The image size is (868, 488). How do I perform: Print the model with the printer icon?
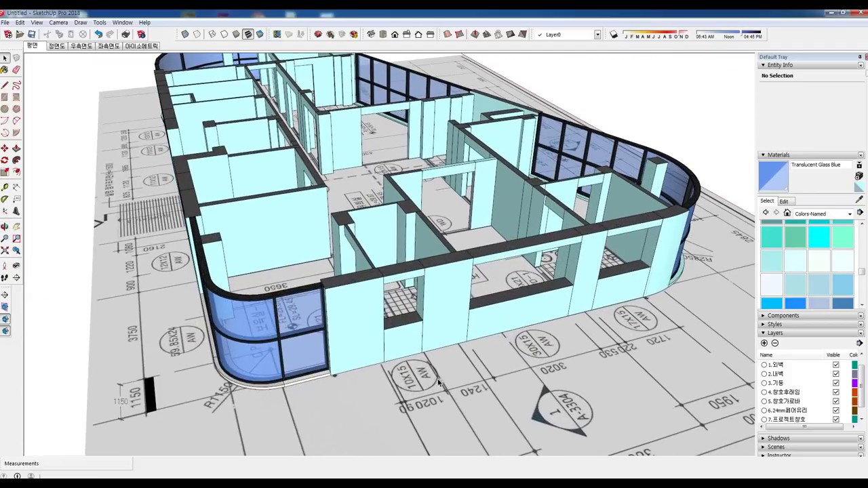125,34
